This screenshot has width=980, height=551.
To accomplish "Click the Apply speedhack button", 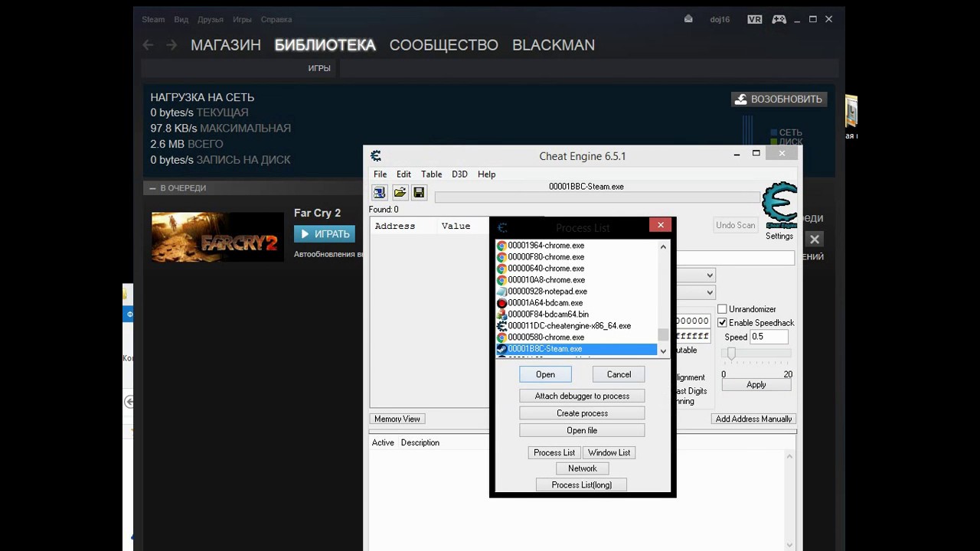I will pos(756,385).
